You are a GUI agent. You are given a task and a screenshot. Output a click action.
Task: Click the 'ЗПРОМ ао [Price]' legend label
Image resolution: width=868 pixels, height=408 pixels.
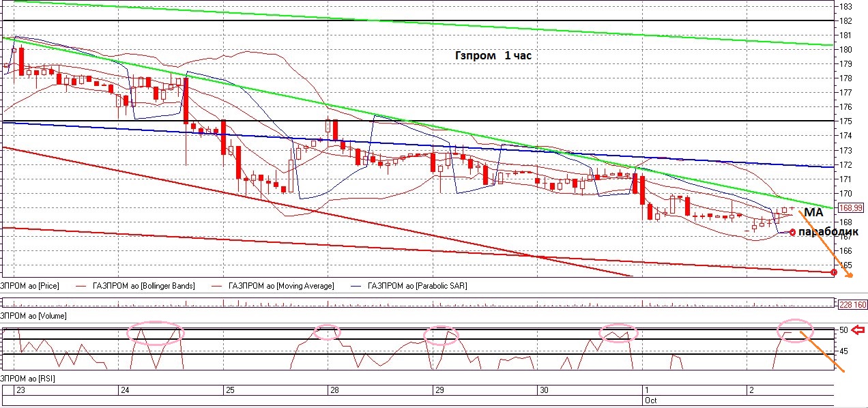tap(29, 286)
